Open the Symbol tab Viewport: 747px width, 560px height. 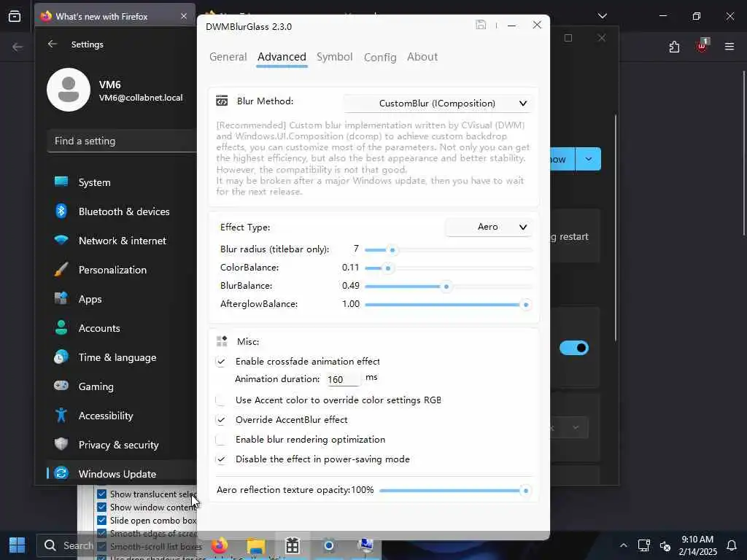[334, 57]
